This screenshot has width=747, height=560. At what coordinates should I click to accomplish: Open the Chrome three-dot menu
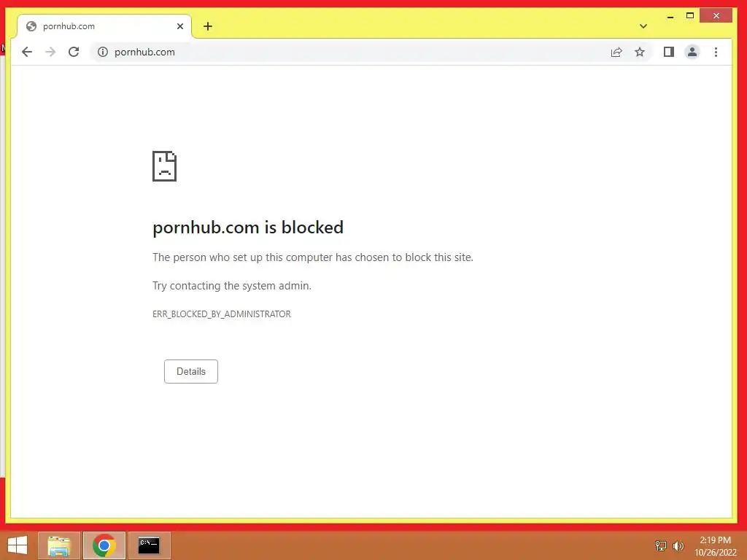point(716,52)
